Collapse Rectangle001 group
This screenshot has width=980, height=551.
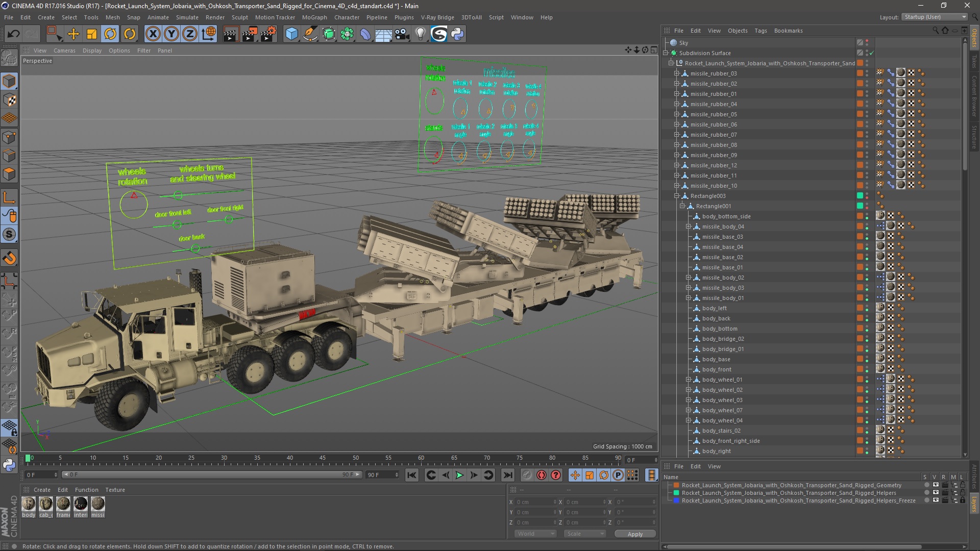tap(682, 206)
